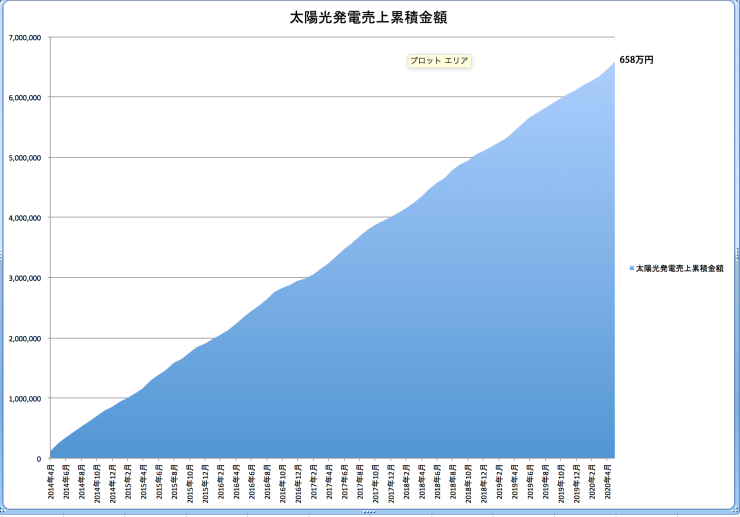Click the 2015年2月 x-axis label
This screenshot has width=740, height=517.
click(x=128, y=481)
